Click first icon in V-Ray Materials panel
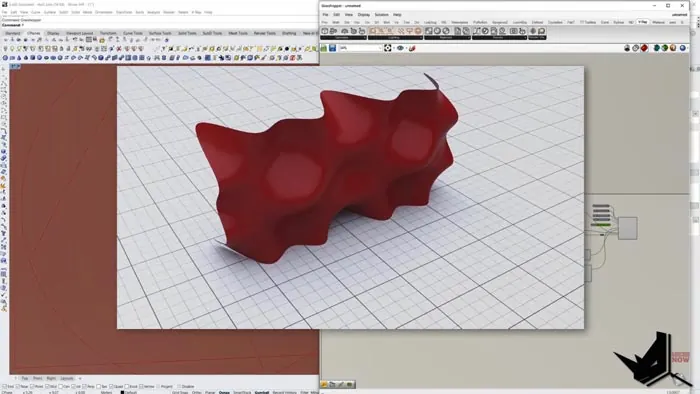Image resolution: width=700 pixels, height=394 pixels. 429,31
